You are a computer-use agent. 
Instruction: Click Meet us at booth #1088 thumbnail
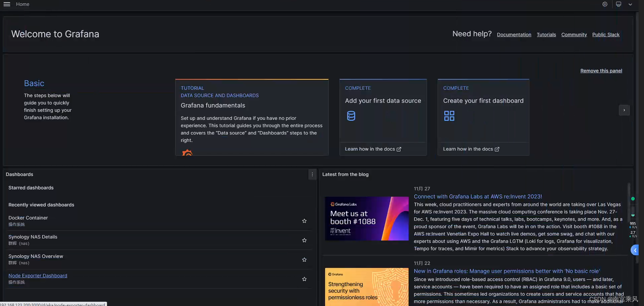367,218
